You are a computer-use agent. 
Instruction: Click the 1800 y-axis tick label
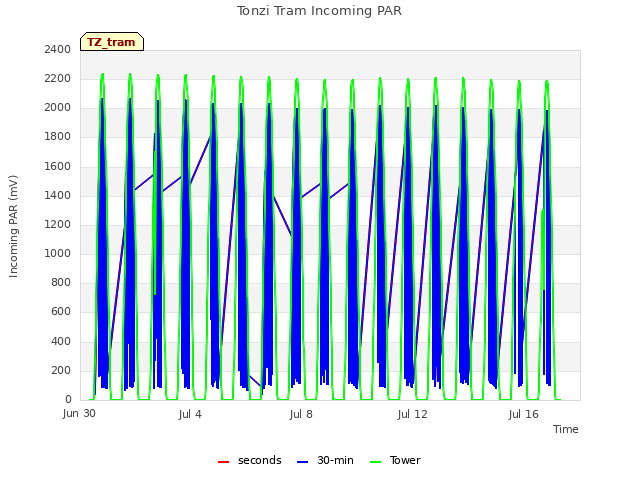[58, 136]
